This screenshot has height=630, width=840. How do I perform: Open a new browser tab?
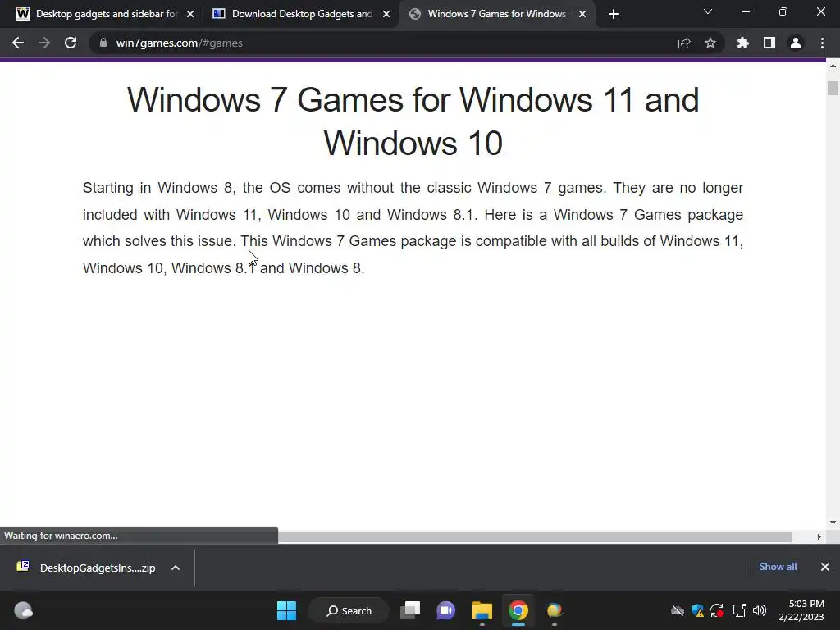614,14
